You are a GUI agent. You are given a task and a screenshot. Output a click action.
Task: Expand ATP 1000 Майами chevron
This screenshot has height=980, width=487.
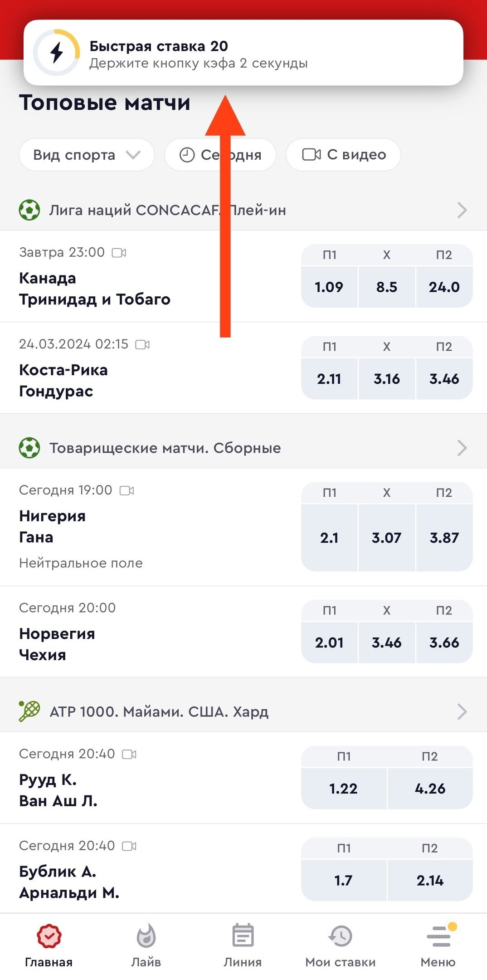click(462, 711)
